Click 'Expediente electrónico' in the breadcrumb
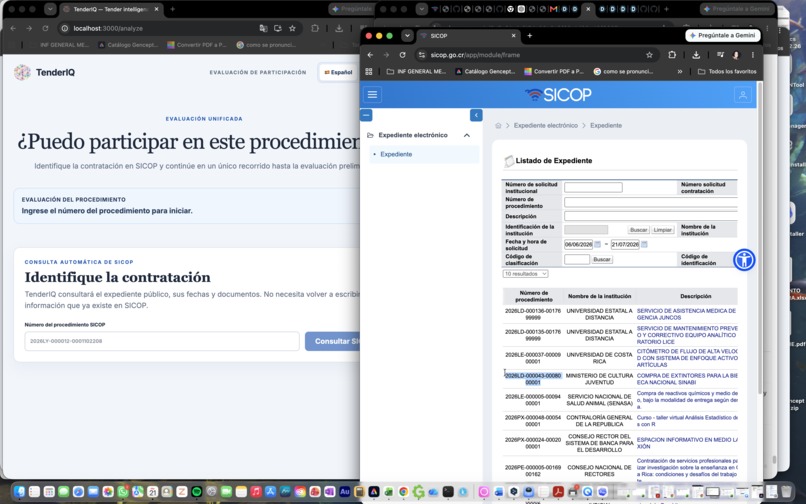The height and width of the screenshot is (504, 806). tap(545, 125)
